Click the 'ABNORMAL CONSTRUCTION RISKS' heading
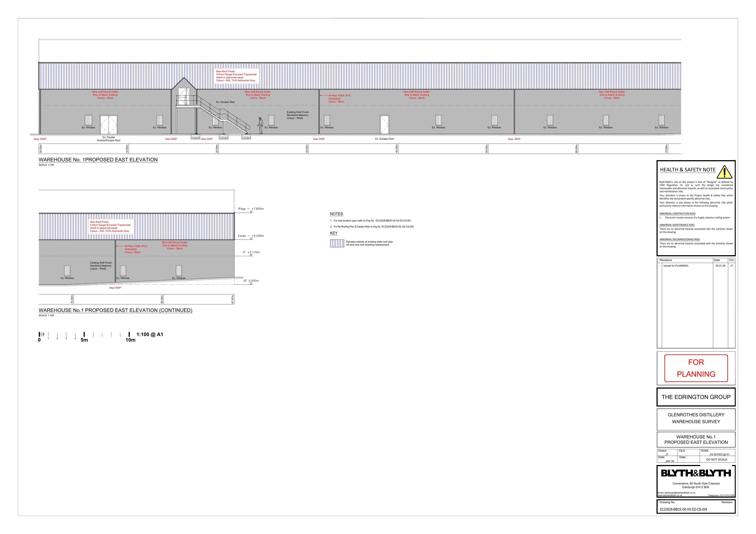 click(678, 214)
